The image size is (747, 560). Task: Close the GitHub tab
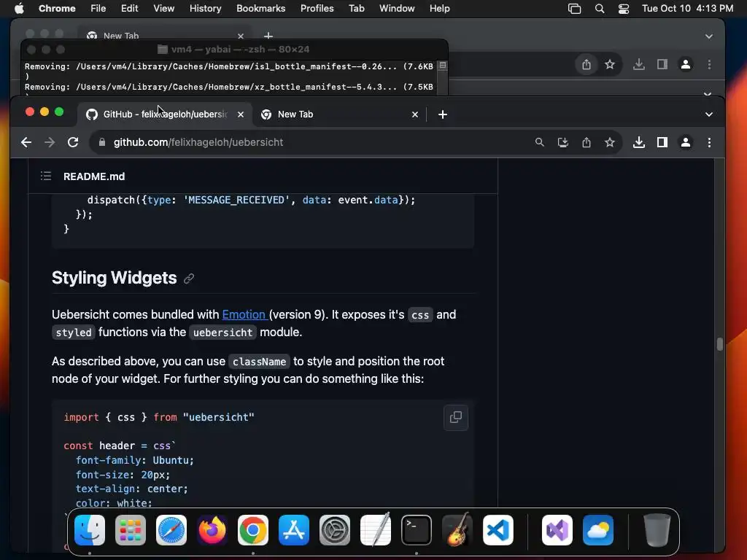241,114
